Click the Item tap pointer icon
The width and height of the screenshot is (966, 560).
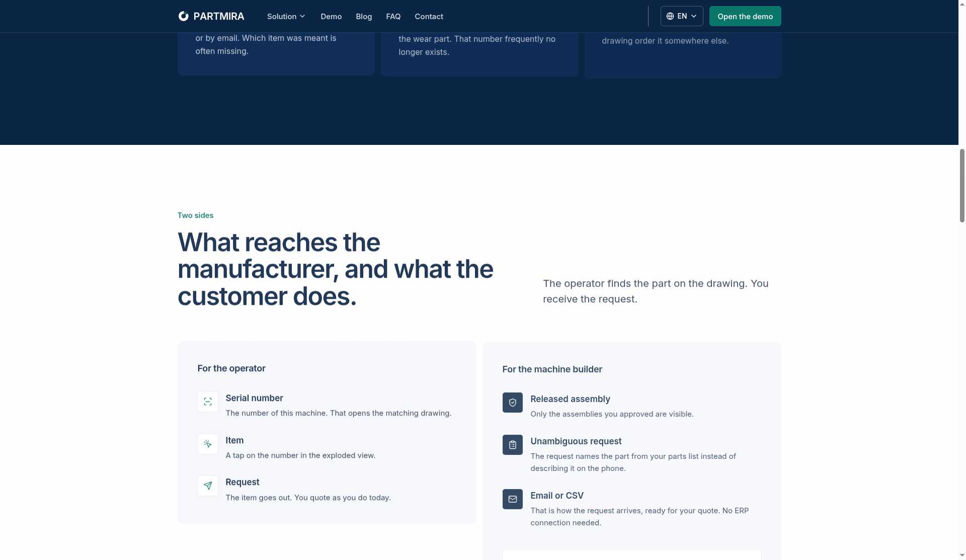point(208,444)
